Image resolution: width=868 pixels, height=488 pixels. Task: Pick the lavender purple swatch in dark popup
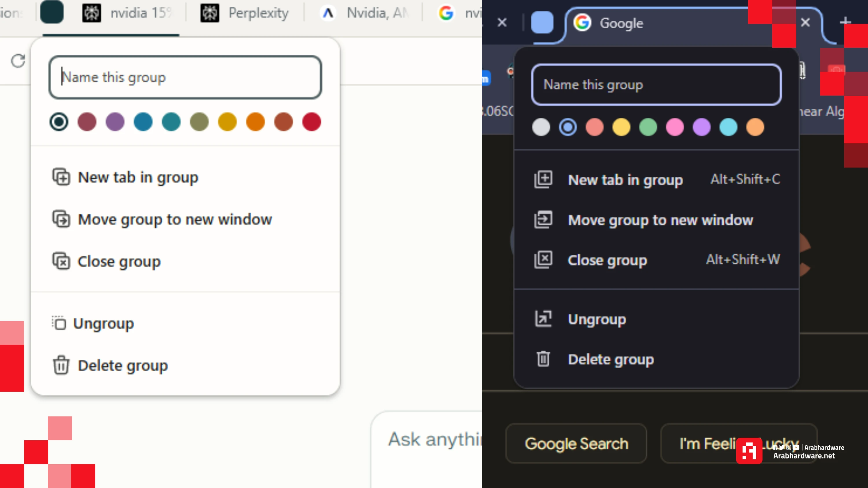(702, 127)
